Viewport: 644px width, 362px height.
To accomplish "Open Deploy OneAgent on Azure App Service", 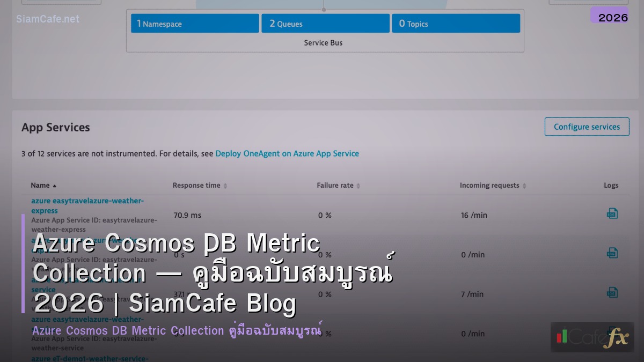I will click(287, 153).
